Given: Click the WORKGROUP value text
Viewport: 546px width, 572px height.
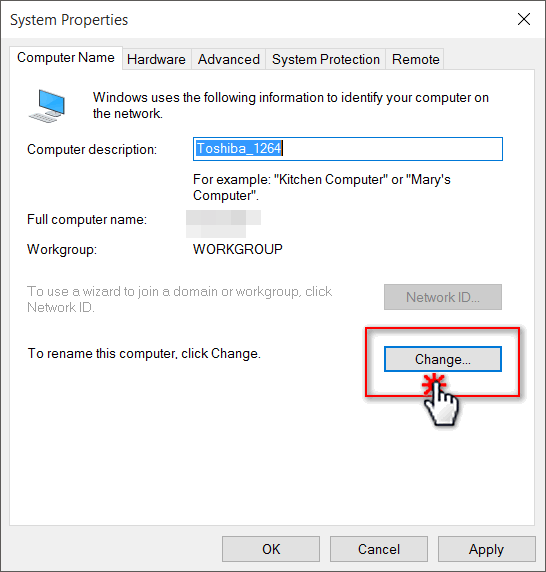Looking at the screenshot, I should (x=238, y=249).
